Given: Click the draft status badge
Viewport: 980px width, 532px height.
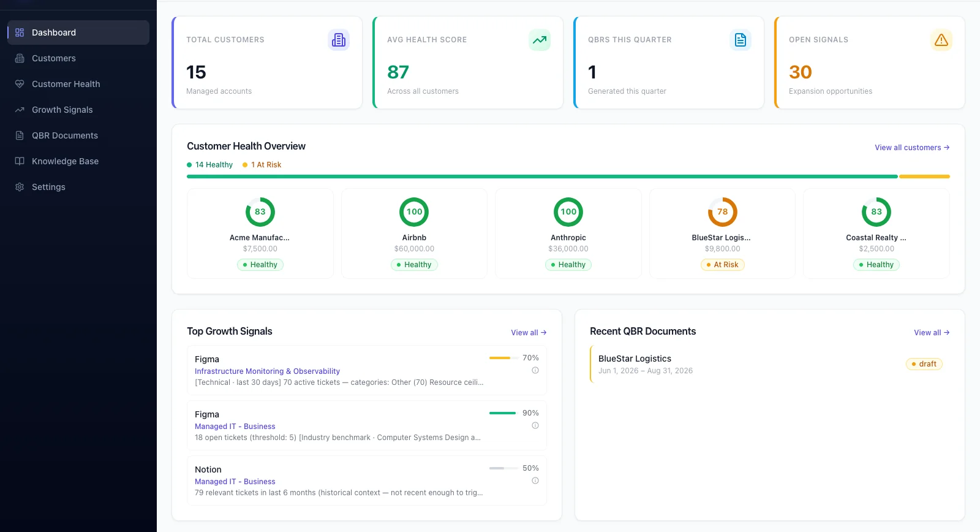Looking at the screenshot, I should (x=924, y=364).
